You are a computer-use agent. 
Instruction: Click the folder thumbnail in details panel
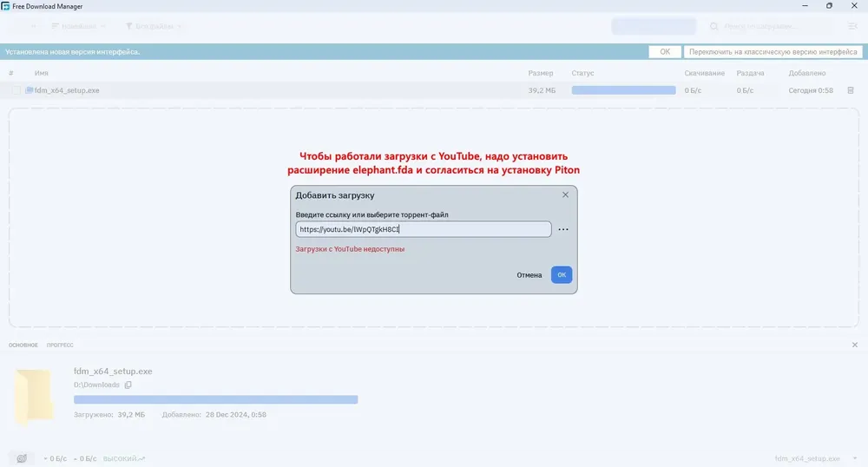pos(34,396)
